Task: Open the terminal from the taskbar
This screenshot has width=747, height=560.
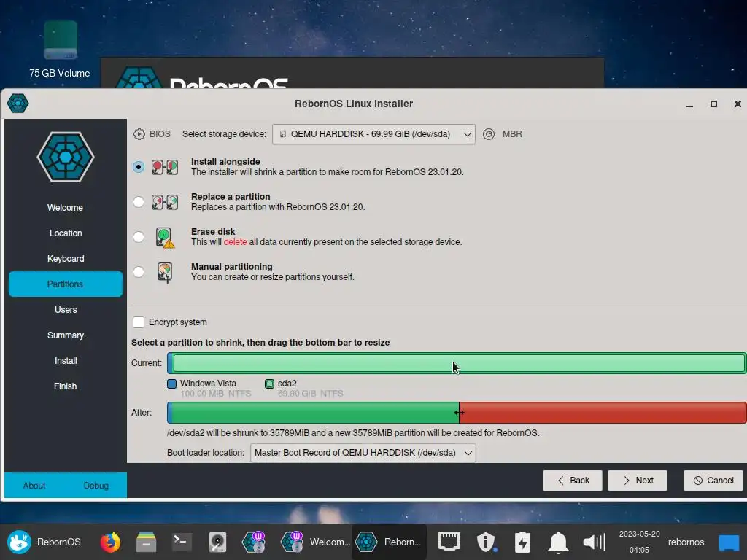Action: pyautogui.click(x=182, y=542)
